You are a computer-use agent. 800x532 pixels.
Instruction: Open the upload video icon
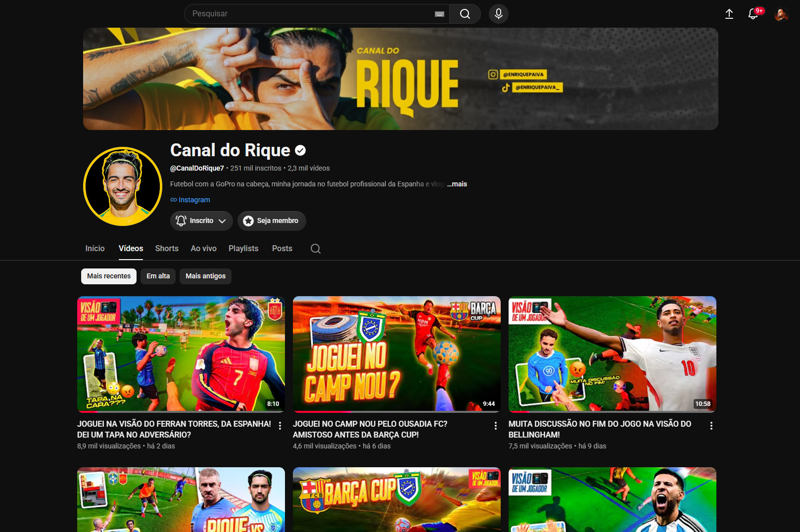729,14
